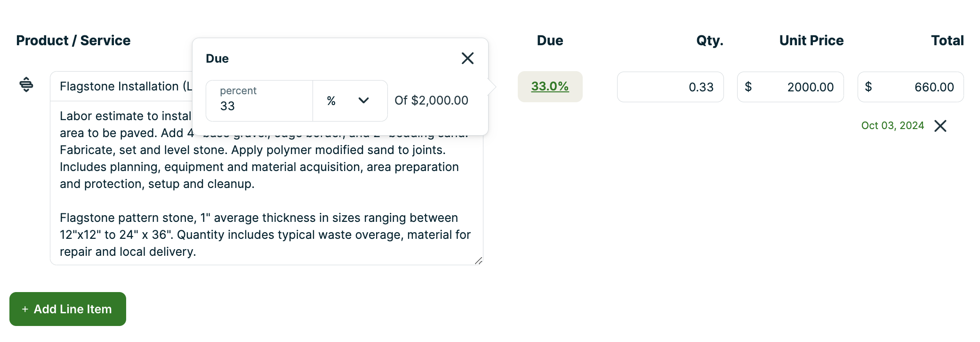
Task: Click the description box resize handle
Action: click(x=478, y=261)
